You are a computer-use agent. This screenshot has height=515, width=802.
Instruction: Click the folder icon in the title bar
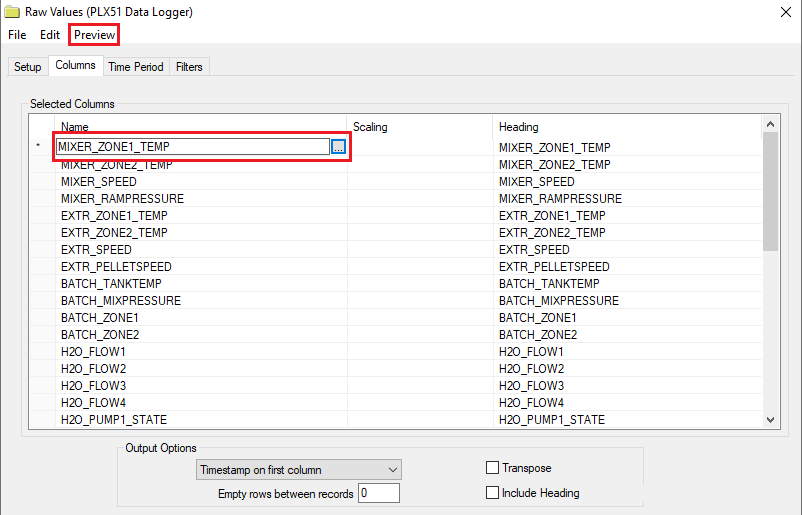[12, 12]
